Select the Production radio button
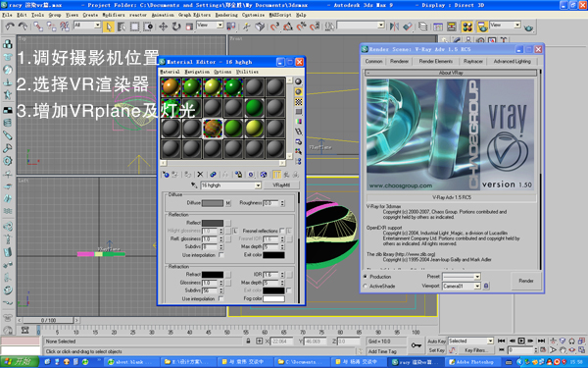This screenshot has height=368, width=588. pos(366,277)
